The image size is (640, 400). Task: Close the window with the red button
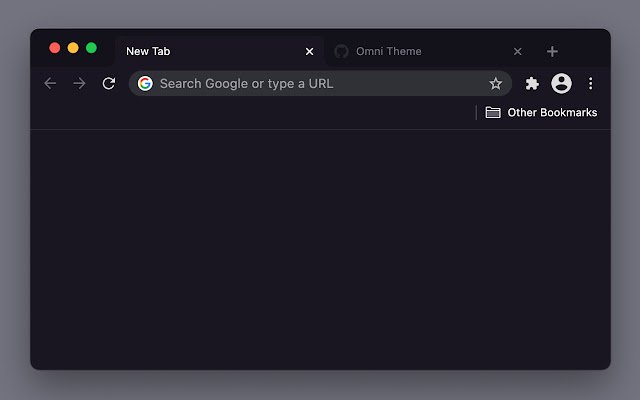click(55, 48)
